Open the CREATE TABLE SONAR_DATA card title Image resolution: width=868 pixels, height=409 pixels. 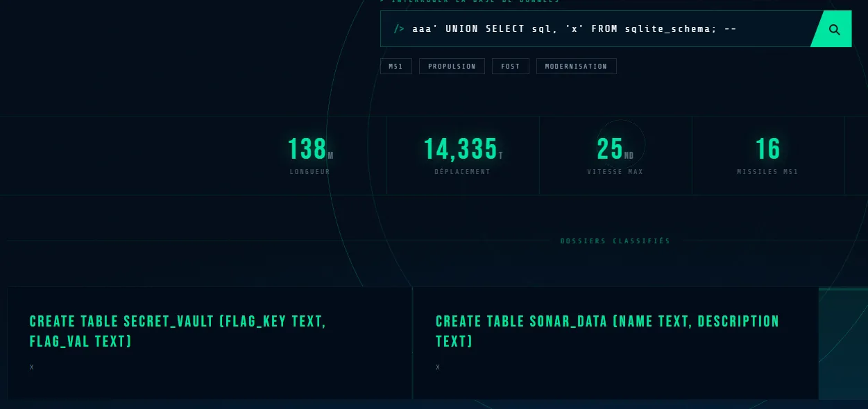pos(607,331)
